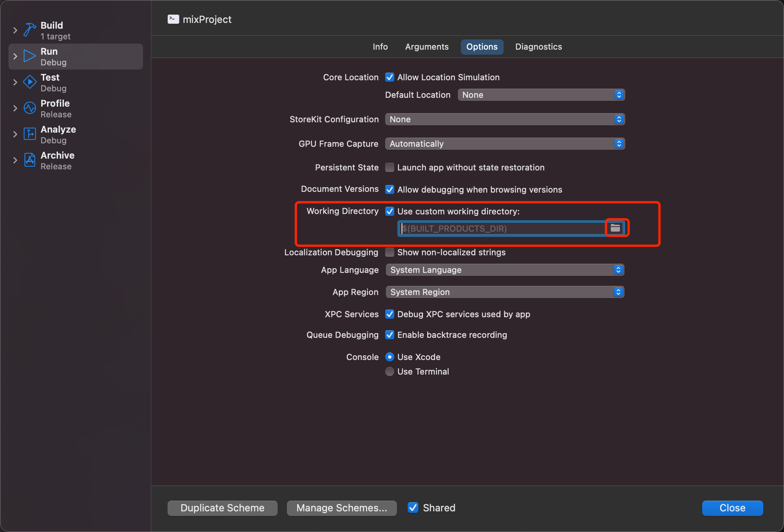Click the Manage Schemes button
The height and width of the screenshot is (532, 784).
tap(342, 508)
